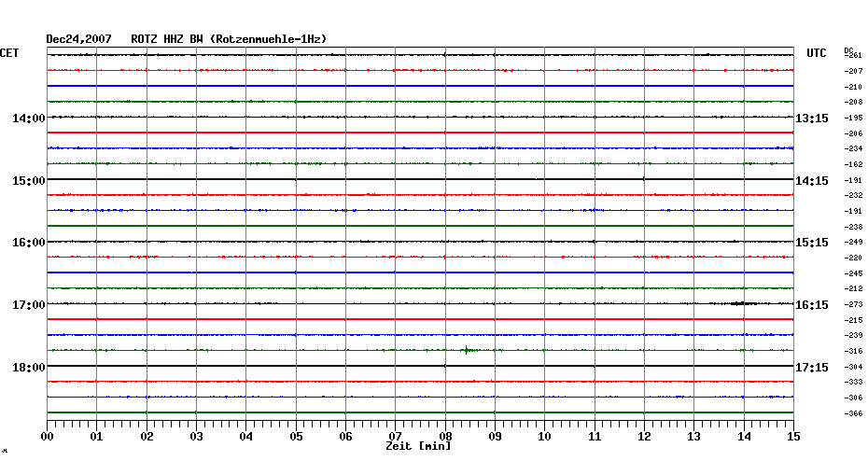
Task: Click the DC offset value -212
Action: pos(853,289)
